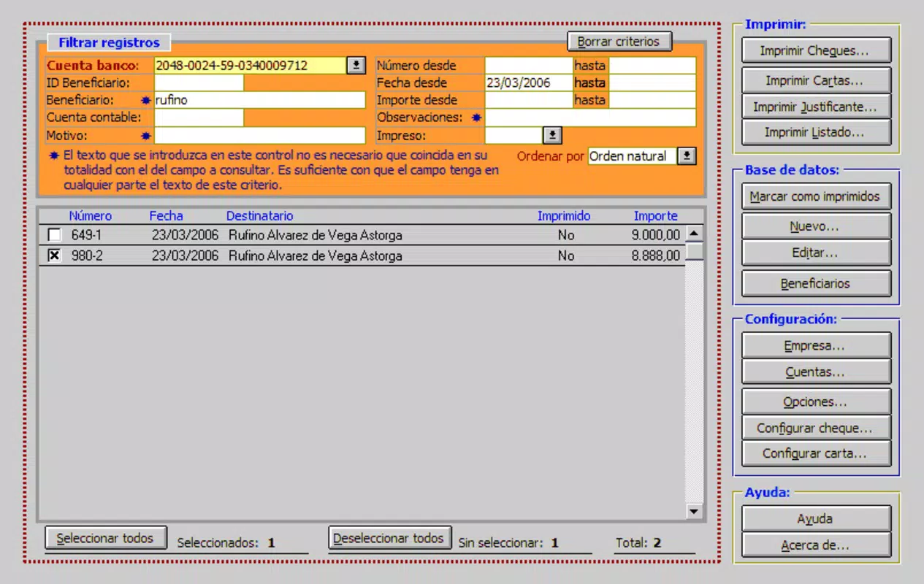Screen dimensions: 924x584
Task: Click Imprimir Cartas button
Action: pos(816,80)
